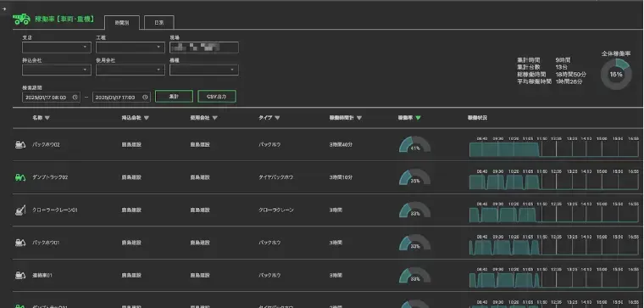Click the green 稼働率 sort arrow
644x308 pixels.
[418, 118]
